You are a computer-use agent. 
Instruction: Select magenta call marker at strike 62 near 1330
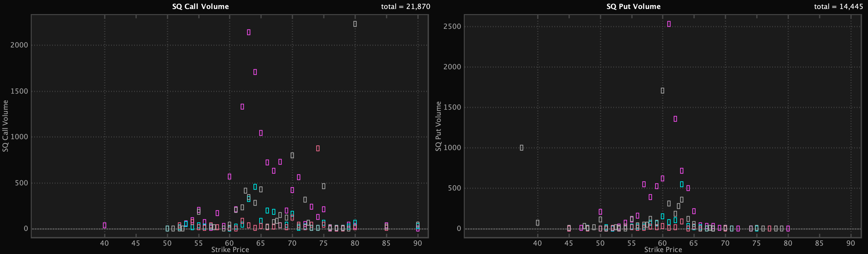[242, 106]
